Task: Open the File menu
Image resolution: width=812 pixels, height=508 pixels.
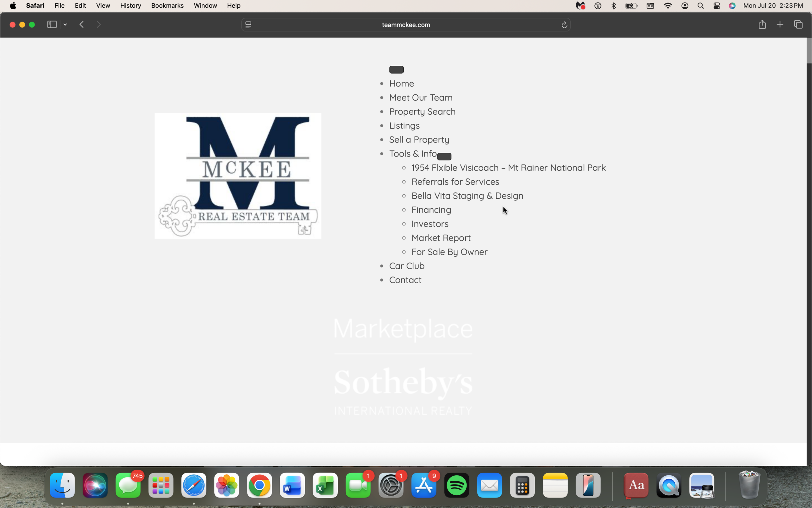Action: pyautogui.click(x=59, y=6)
